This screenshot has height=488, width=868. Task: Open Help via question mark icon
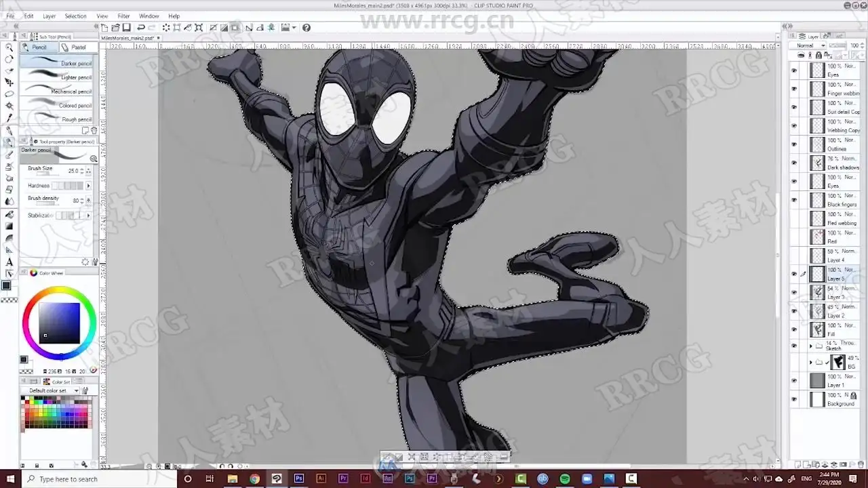click(307, 28)
